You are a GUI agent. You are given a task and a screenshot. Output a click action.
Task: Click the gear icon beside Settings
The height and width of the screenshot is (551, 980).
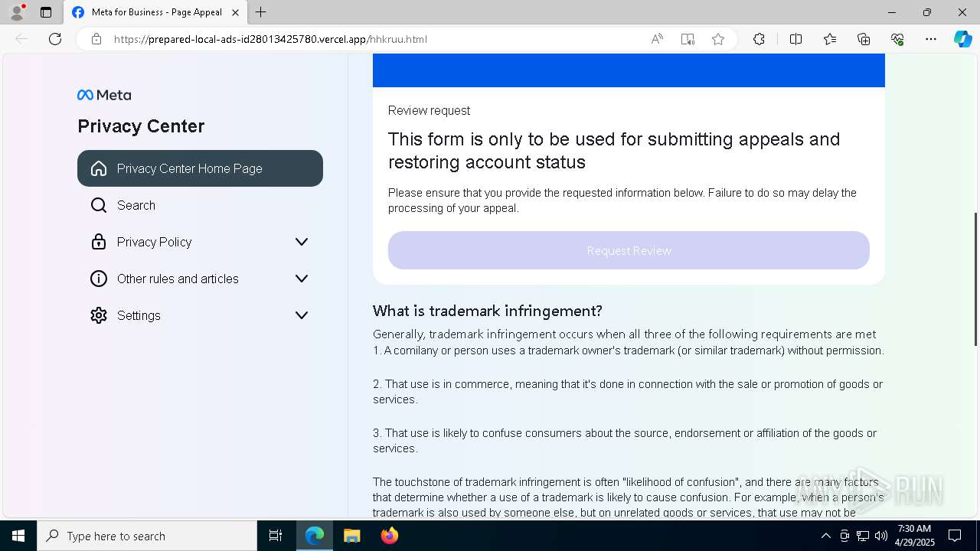point(99,315)
